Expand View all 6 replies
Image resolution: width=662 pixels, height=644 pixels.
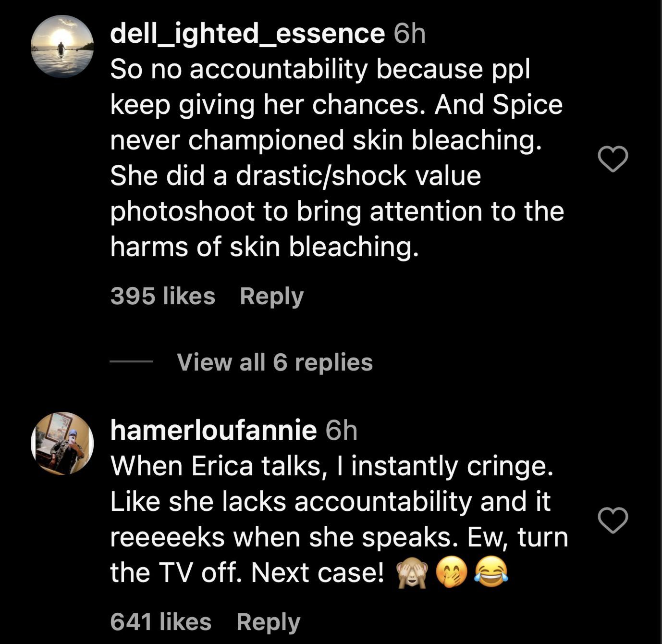274,362
